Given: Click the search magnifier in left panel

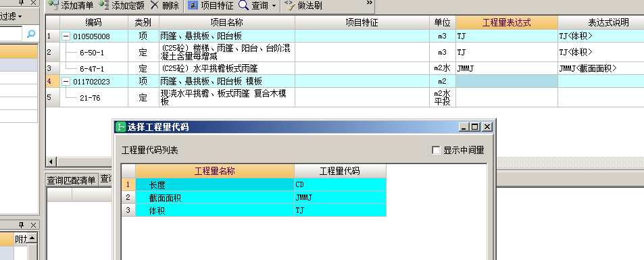Looking at the screenshot, I should click(31, 34).
